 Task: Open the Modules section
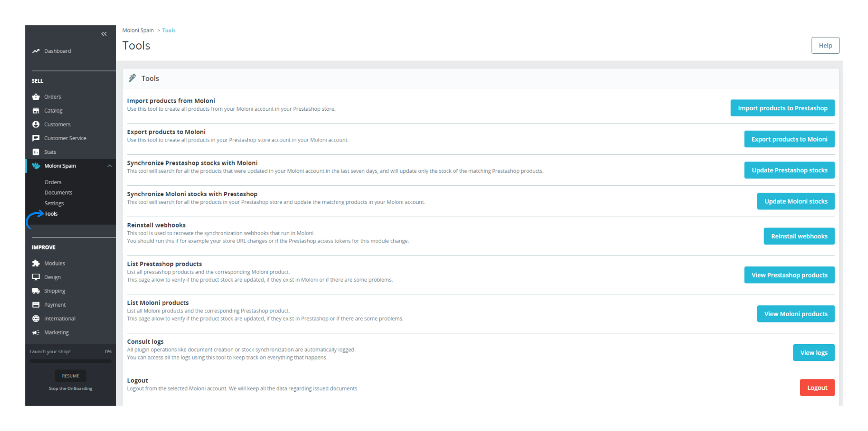point(36,263)
